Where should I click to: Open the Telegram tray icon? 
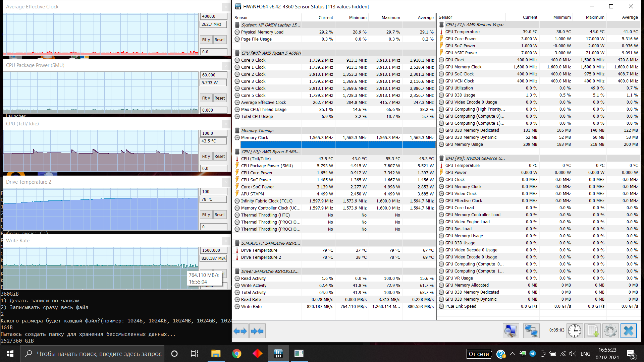click(533, 354)
